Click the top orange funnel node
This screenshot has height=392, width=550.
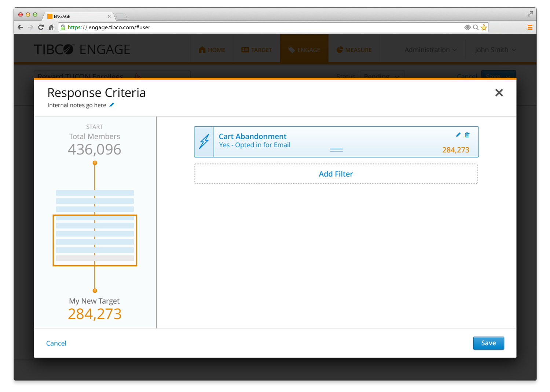coord(95,163)
